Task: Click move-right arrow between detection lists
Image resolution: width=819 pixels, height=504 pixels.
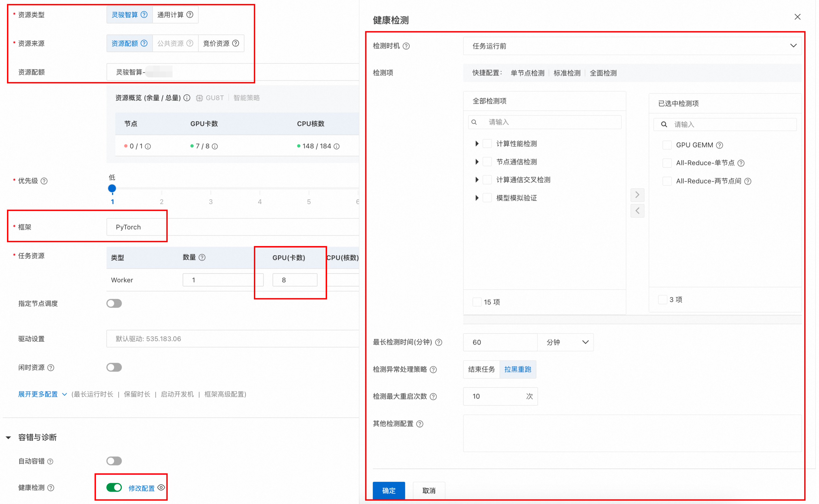Action: (x=637, y=195)
